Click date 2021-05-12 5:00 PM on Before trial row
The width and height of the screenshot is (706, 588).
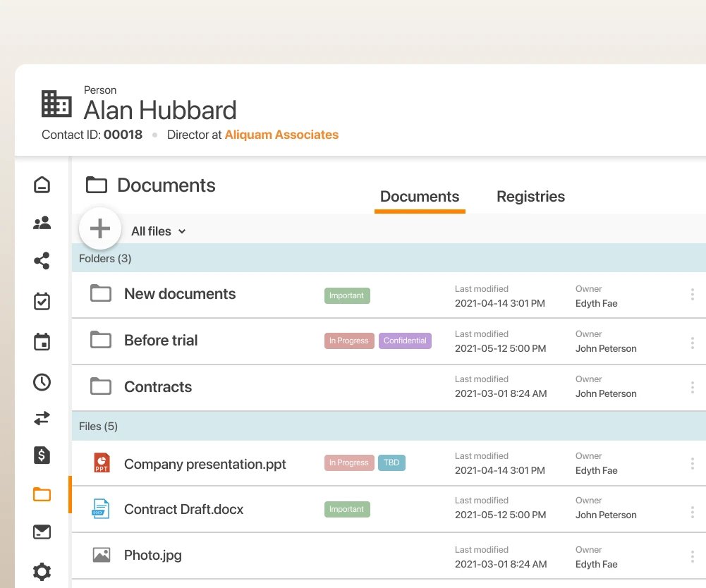click(500, 348)
